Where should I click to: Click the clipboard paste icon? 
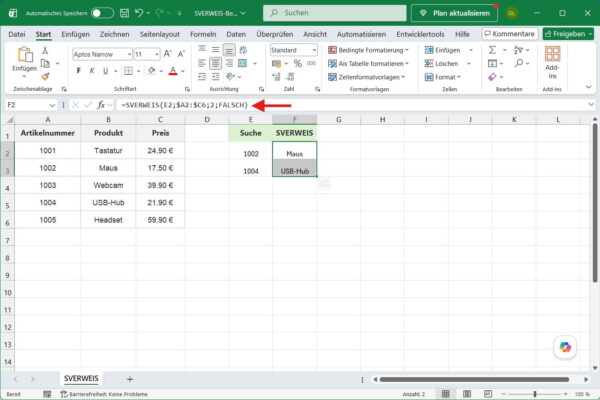[25, 54]
